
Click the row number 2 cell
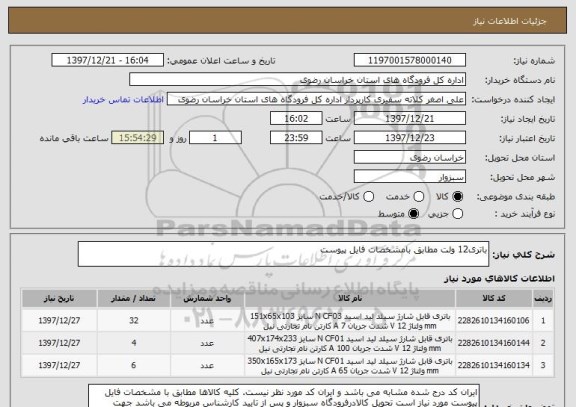(543, 343)
